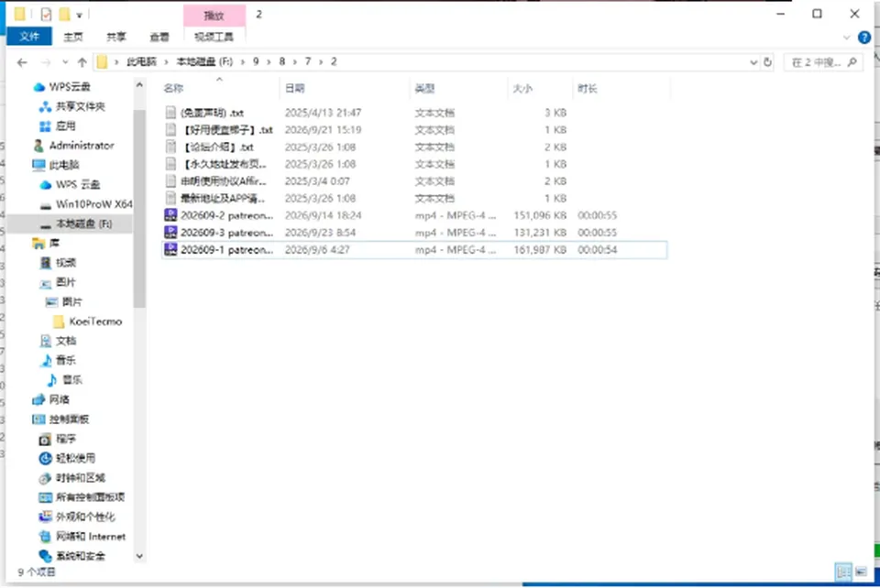Click the navigation pane scroll down arrow
880x588 pixels.
[139, 556]
